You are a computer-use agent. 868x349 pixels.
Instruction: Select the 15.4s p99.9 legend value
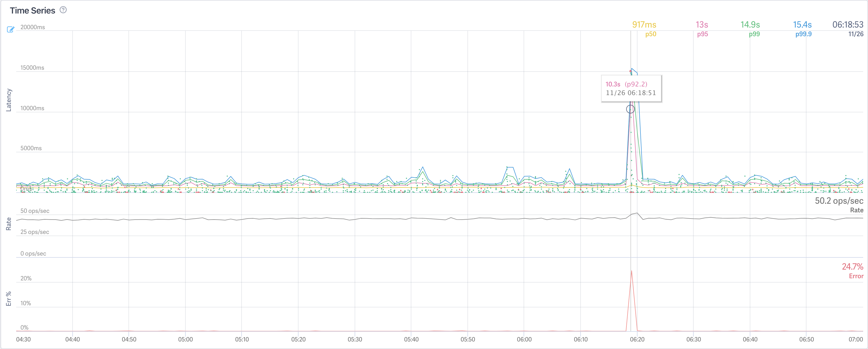[802, 25]
